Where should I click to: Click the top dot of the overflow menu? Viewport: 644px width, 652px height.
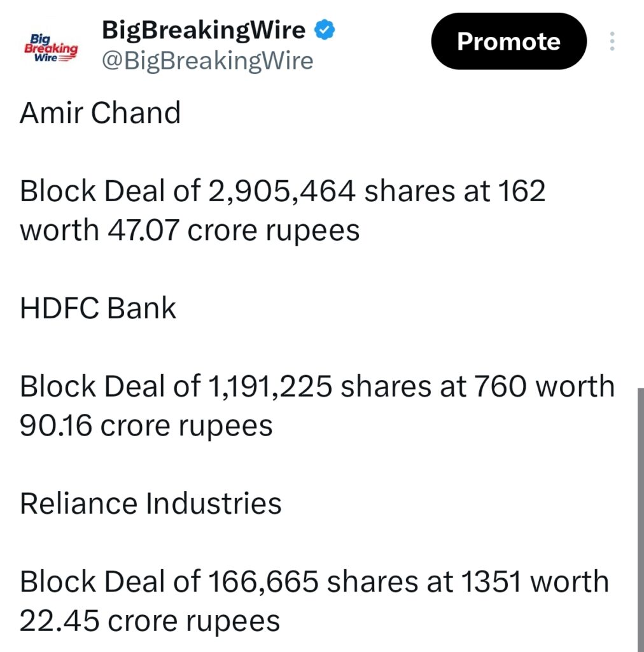[x=612, y=34]
